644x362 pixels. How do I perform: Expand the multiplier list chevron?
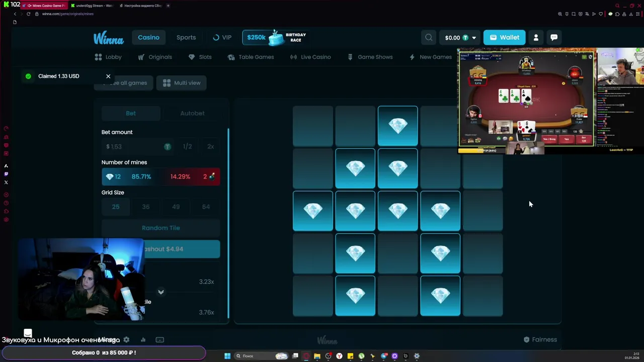[161, 292]
